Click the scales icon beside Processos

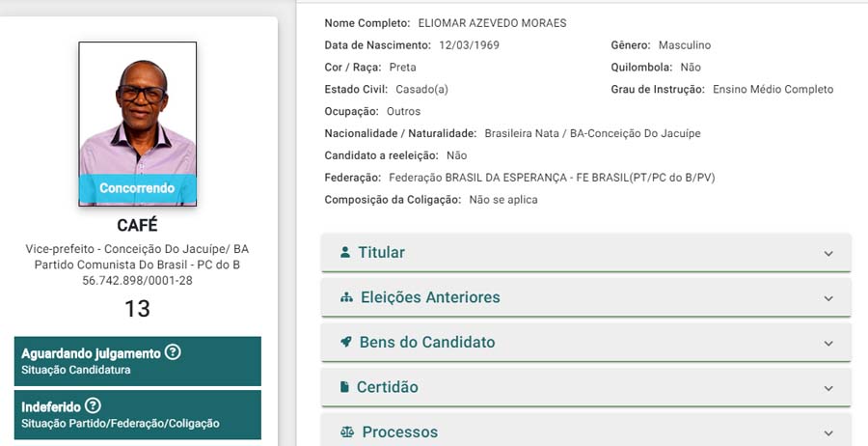[x=347, y=432]
